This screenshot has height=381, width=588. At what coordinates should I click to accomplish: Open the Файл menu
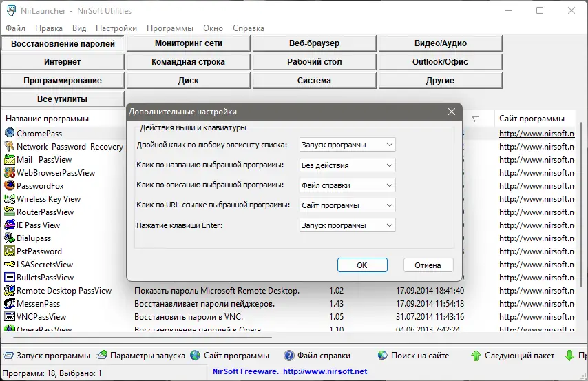coord(15,28)
